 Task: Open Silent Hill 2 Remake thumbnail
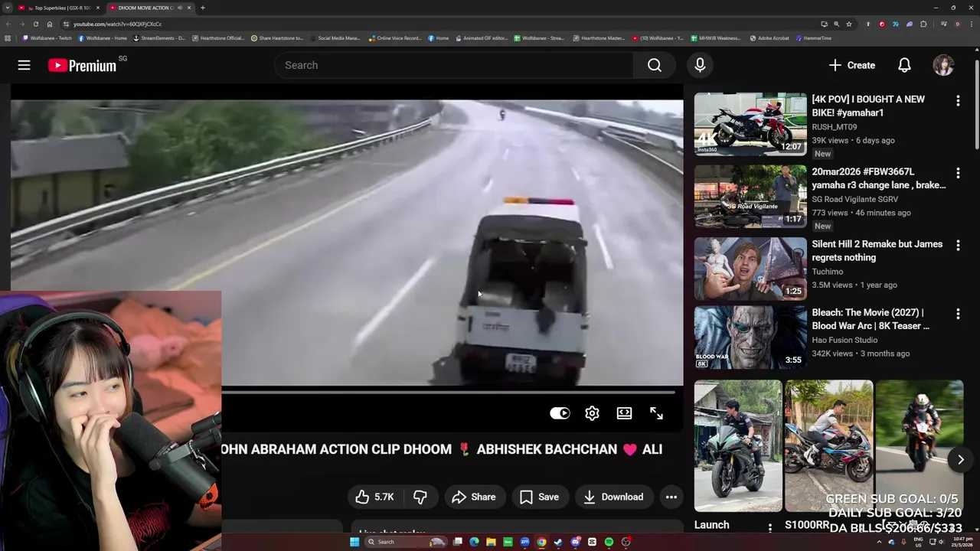click(x=750, y=269)
